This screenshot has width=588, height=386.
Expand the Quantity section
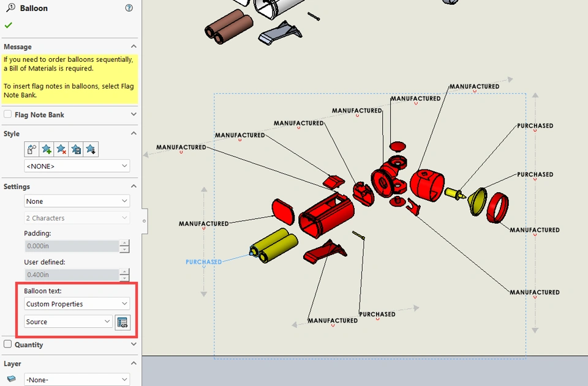point(134,344)
